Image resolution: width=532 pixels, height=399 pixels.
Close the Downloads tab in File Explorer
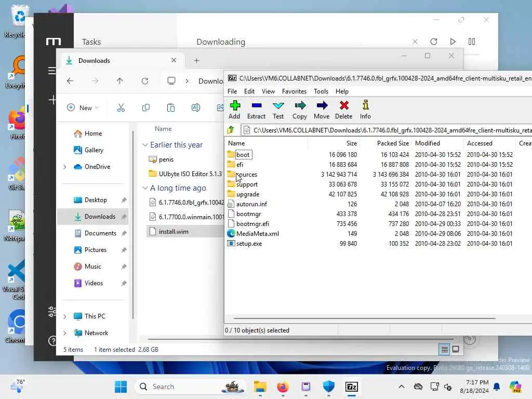pyautogui.click(x=174, y=60)
